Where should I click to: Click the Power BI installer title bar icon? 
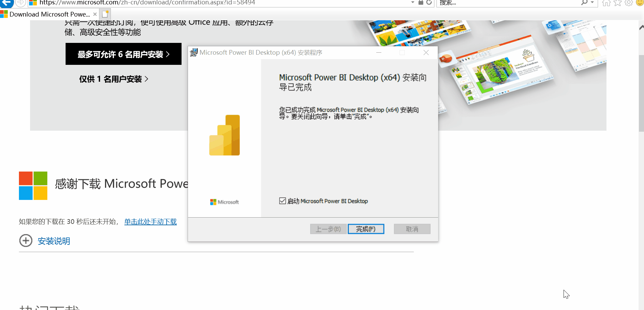click(x=194, y=52)
